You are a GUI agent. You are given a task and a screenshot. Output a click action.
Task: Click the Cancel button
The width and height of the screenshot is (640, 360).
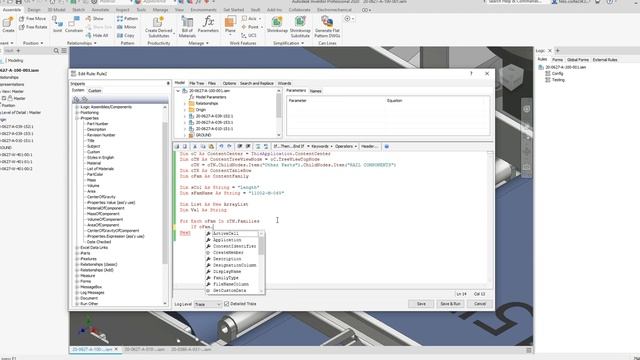click(480, 304)
